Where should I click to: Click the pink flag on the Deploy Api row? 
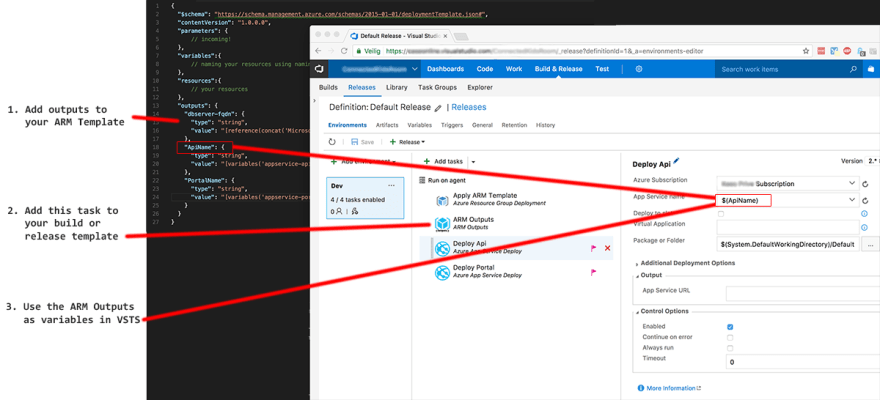click(593, 248)
